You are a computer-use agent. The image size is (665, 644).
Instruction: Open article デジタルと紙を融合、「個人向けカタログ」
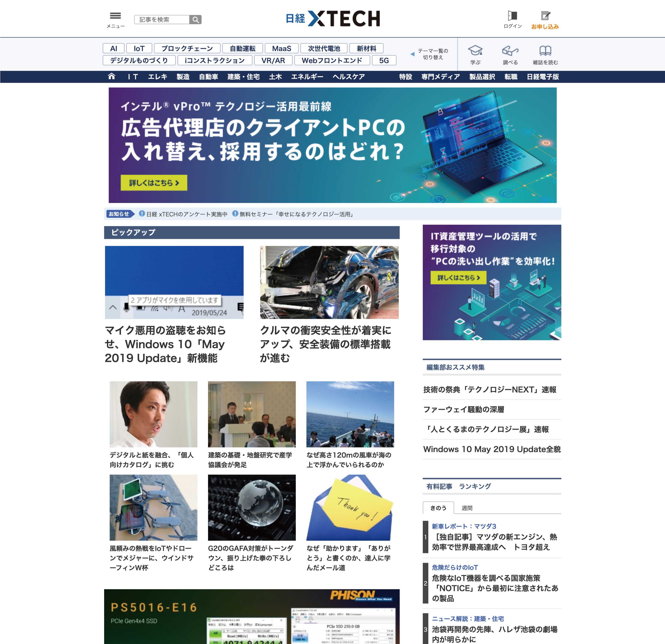coord(152,460)
